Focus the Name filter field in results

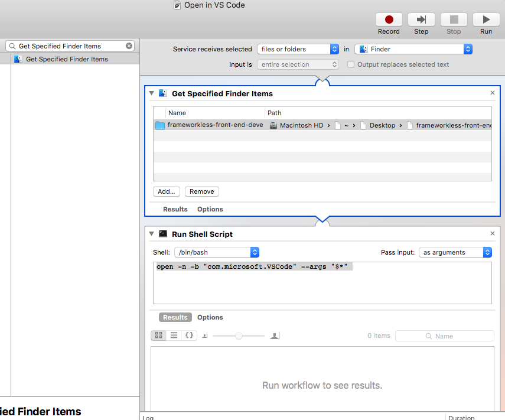pos(444,336)
